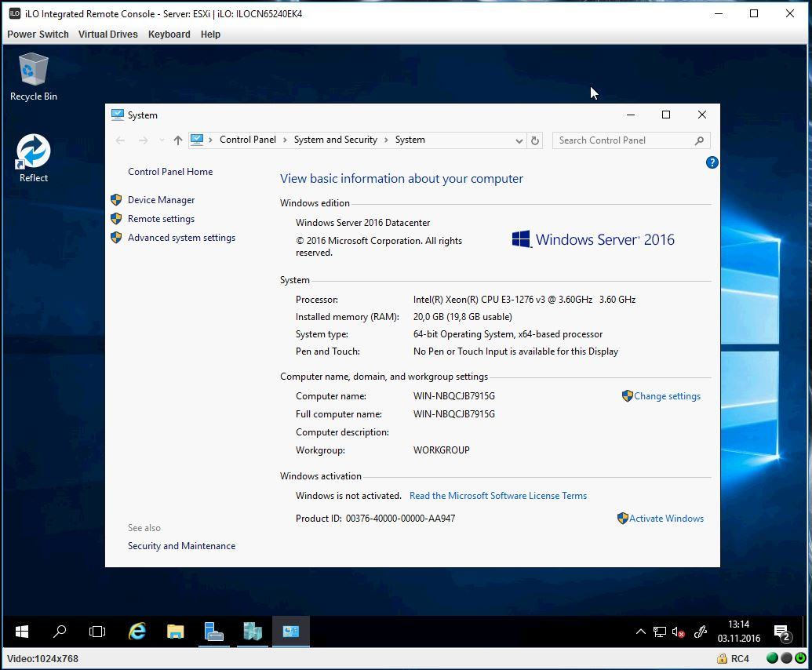
Task: Click the System window title icon
Action: 118,115
